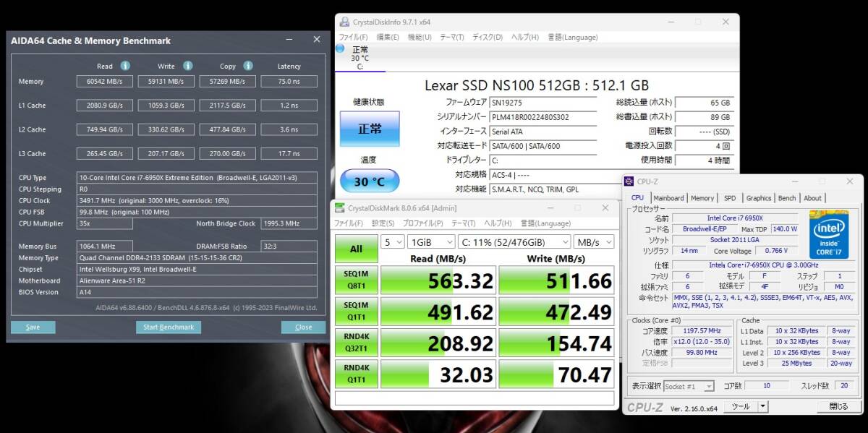868x433 pixels.
Task: Click the 208.92 RND4K read result bar
Action: coord(438,343)
